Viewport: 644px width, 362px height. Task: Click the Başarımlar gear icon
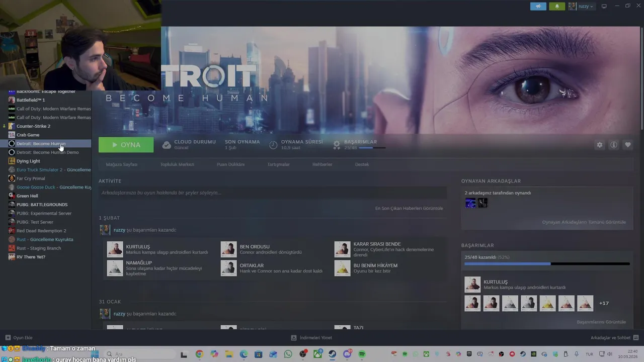pos(337,145)
